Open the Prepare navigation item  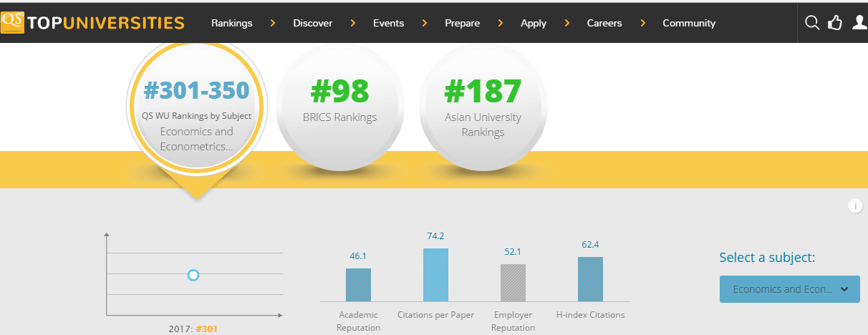(462, 23)
